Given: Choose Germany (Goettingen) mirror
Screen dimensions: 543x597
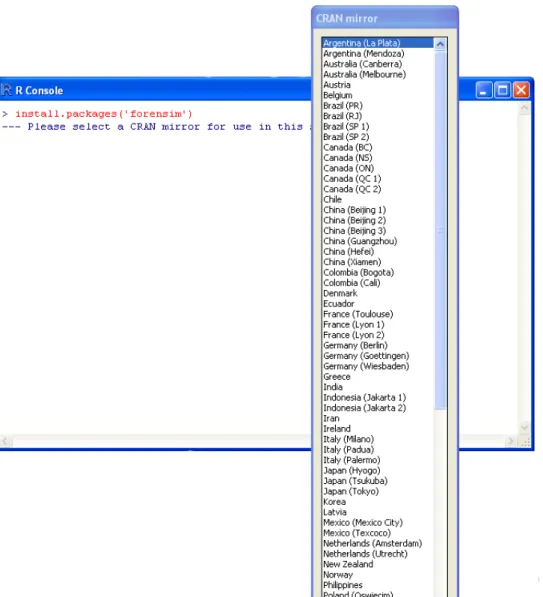Looking at the screenshot, I should coord(378,356).
